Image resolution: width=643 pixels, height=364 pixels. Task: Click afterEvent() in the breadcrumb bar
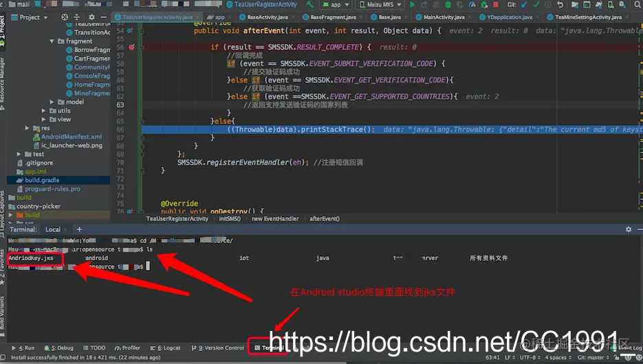(325, 218)
